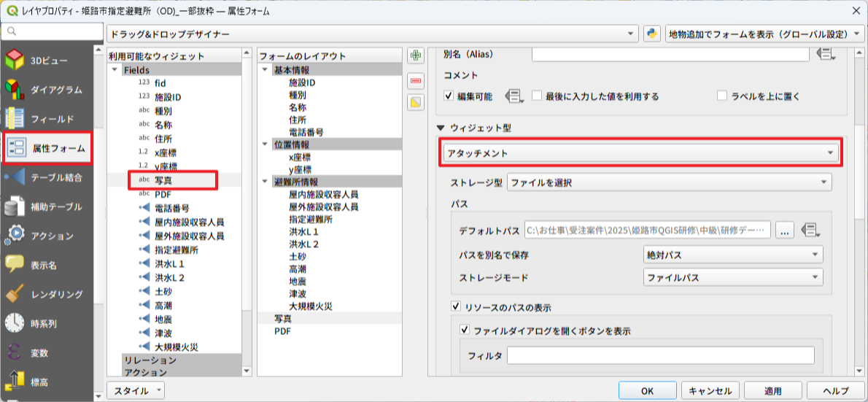Enable 最後に入力した値を利用する checkbox

[537, 96]
